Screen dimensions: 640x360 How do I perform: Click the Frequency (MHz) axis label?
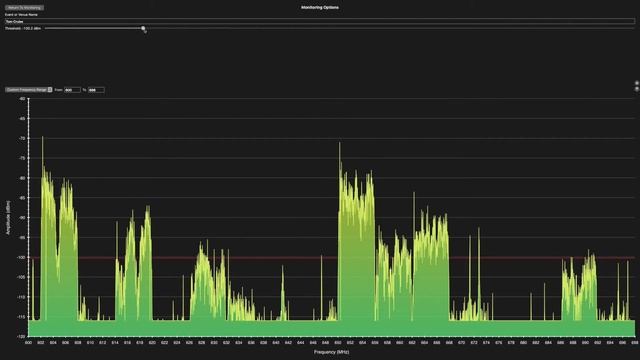pyautogui.click(x=331, y=352)
